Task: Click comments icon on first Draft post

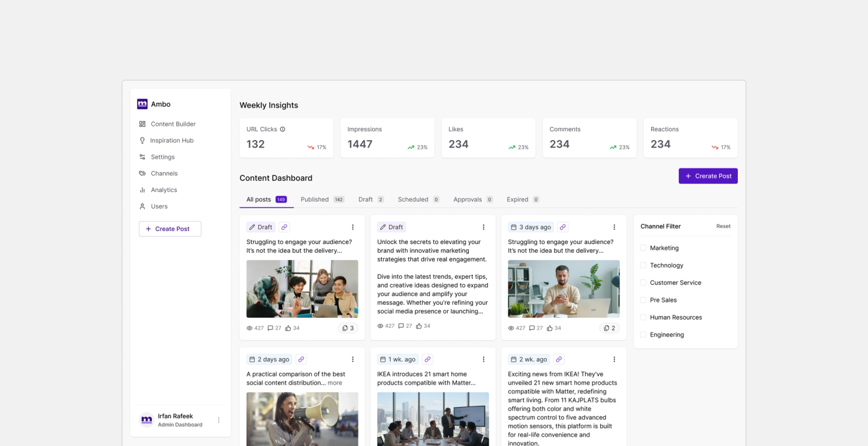Action: pos(270,328)
